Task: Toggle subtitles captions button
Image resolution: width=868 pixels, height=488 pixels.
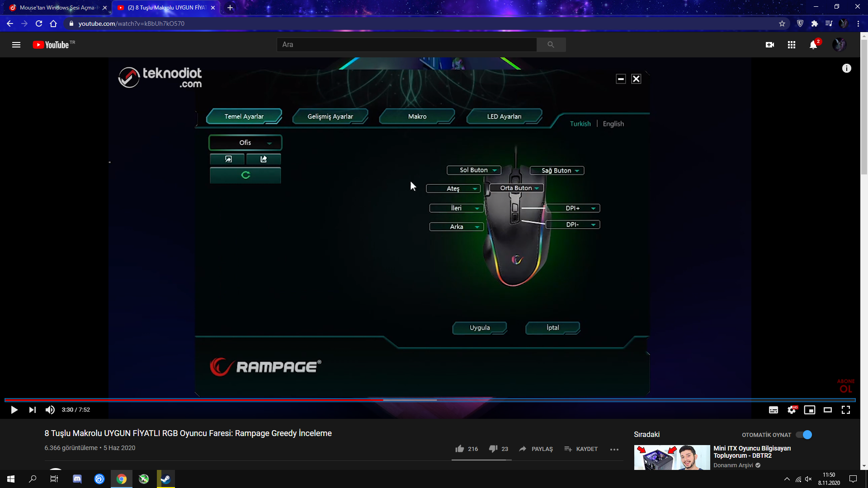Action: click(x=773, y=410)
